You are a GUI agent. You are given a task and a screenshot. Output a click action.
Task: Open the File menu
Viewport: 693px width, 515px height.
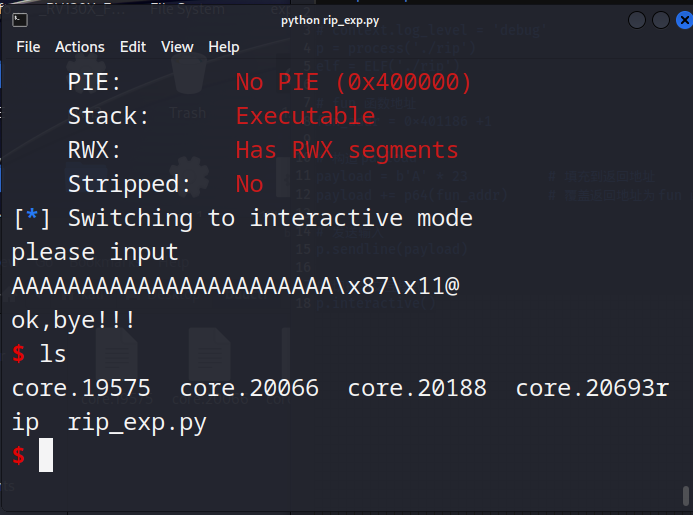pos(28,47)
